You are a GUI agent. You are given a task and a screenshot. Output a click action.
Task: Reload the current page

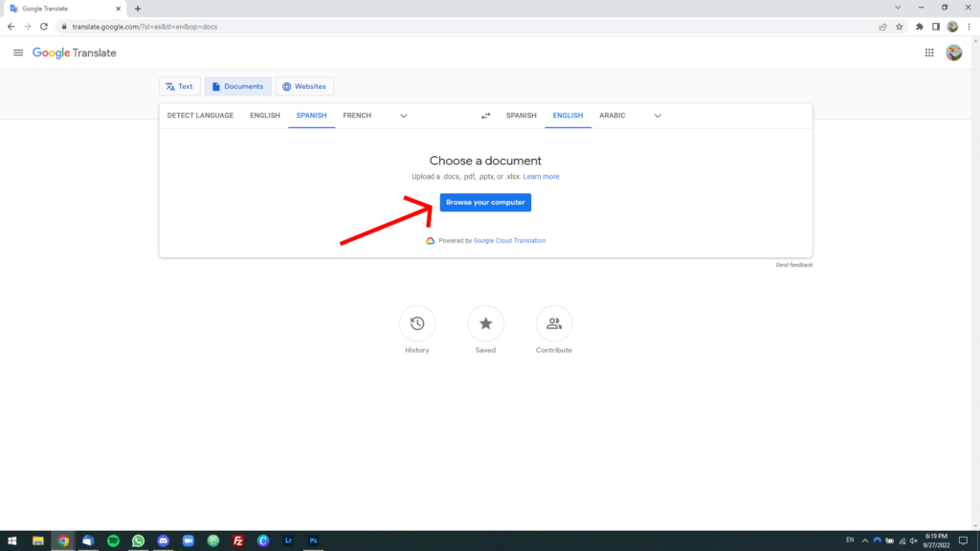(x=44, y=27)
